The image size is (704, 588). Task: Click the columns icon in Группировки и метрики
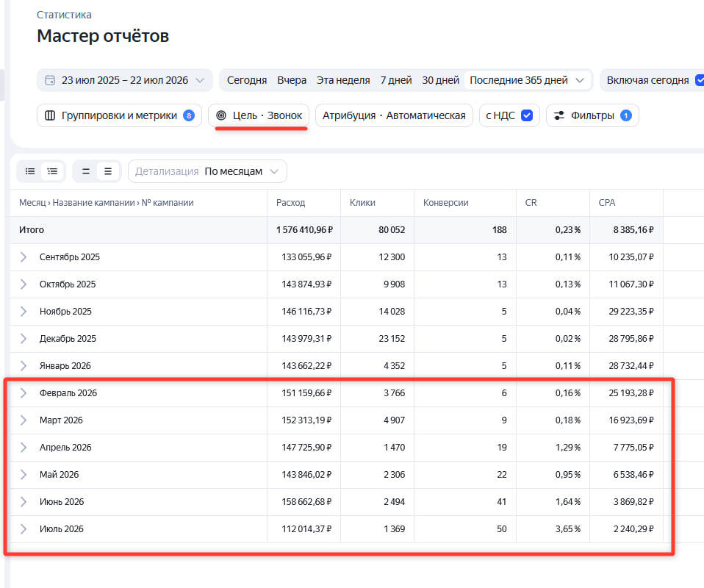(50, 115)
